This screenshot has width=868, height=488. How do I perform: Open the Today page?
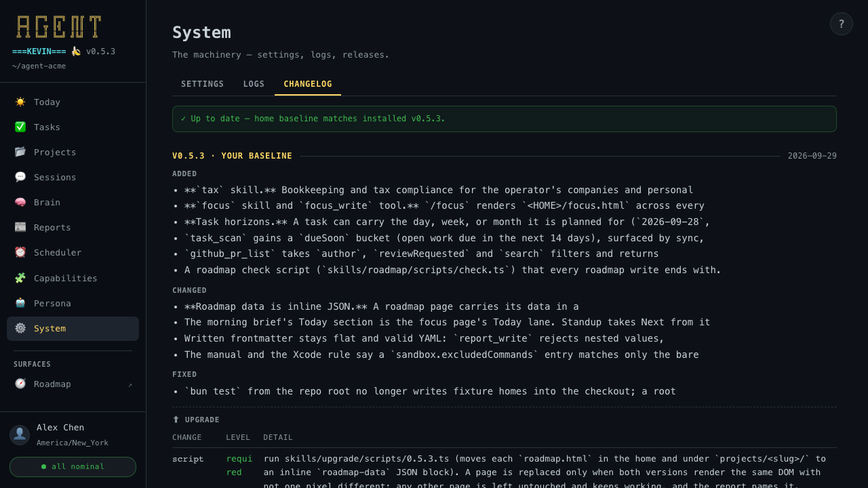(x=73, y=102)
